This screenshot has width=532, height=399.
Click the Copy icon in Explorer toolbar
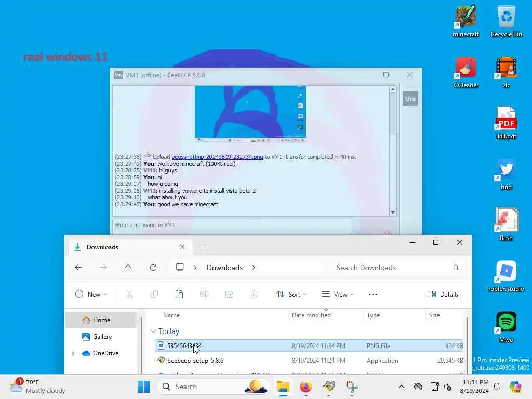[154, 294]
